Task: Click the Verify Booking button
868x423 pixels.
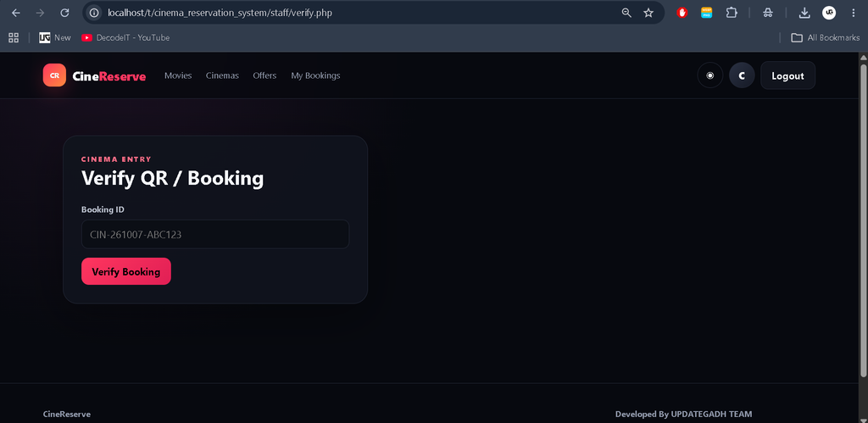Action: (126, 271)
